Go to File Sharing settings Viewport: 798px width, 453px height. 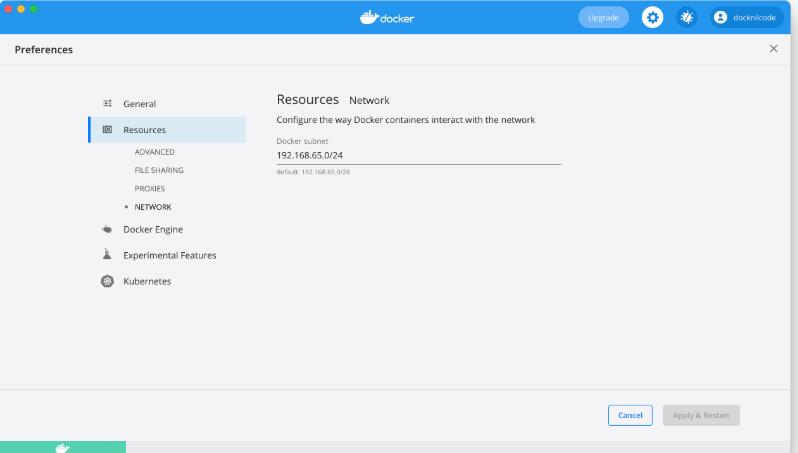(x=159, y=170)
